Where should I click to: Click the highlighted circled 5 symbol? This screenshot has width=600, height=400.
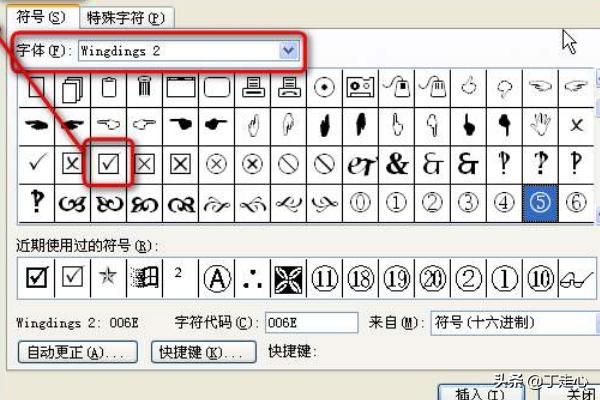(x=540, y=203)
